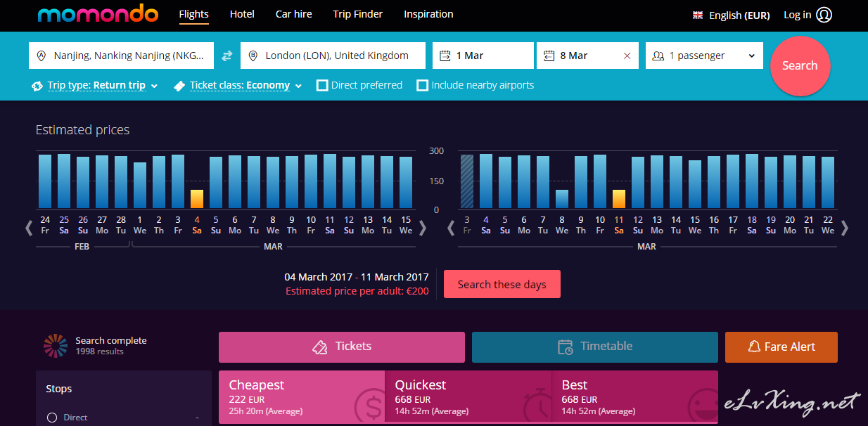Enable the Direct preferred checkbox
Screen dimensions: 868x426
322,86
